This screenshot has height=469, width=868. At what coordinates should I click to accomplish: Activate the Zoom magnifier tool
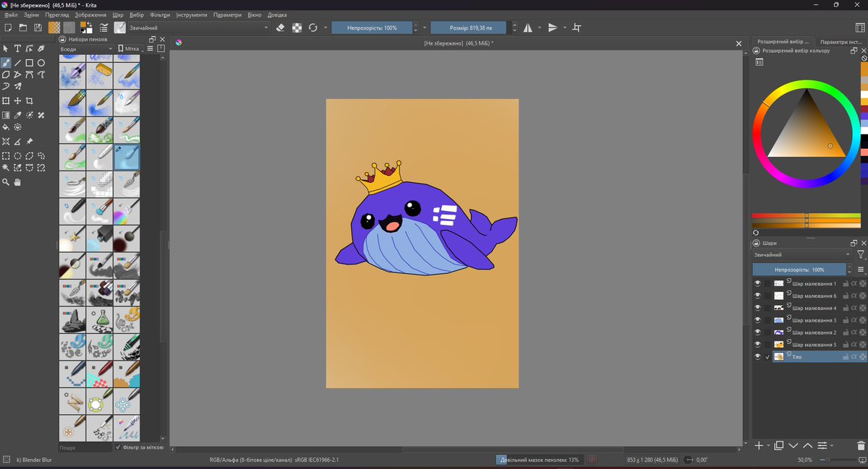(6, 183)
